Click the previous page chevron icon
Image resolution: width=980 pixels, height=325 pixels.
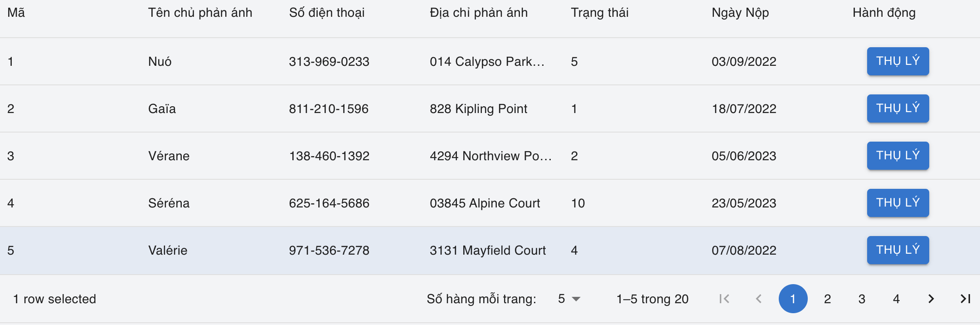pyautogui.click(x=759, y=299)
